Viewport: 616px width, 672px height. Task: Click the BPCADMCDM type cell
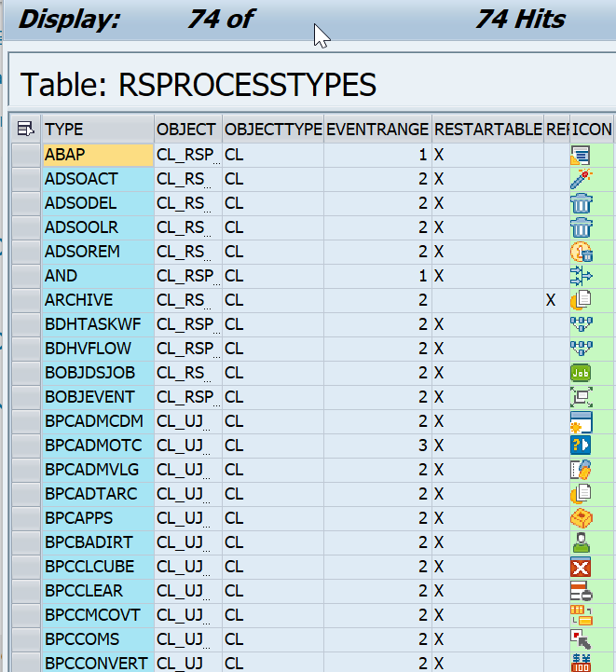pyautogui.click(x=98, y=421)
